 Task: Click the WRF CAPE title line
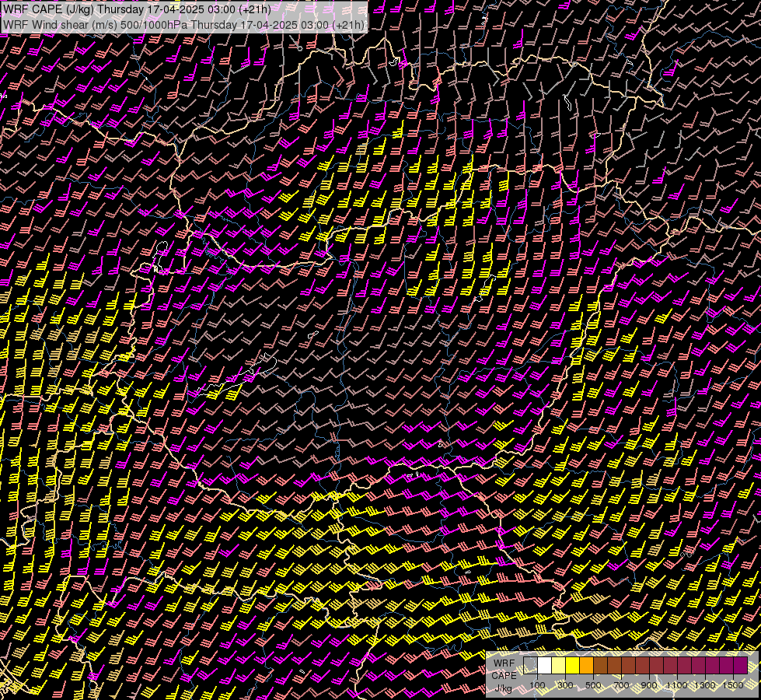(x=138, y=9)
